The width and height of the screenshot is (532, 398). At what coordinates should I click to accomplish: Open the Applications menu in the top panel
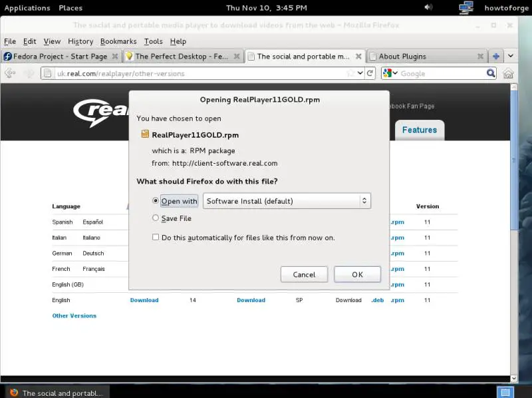tap(27, 8)
